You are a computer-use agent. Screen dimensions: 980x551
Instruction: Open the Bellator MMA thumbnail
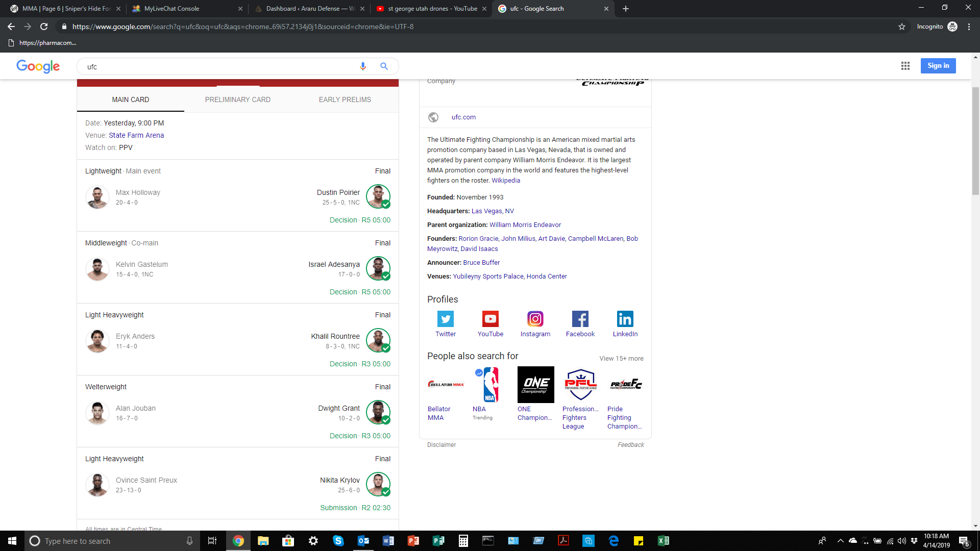[446, 385]
